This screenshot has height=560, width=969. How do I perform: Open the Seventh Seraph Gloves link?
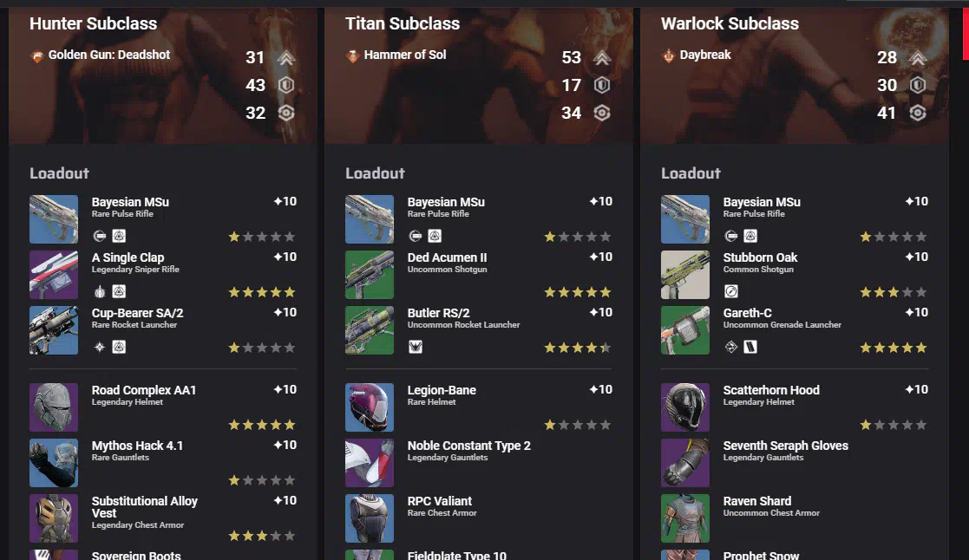(x=785, y=446)
